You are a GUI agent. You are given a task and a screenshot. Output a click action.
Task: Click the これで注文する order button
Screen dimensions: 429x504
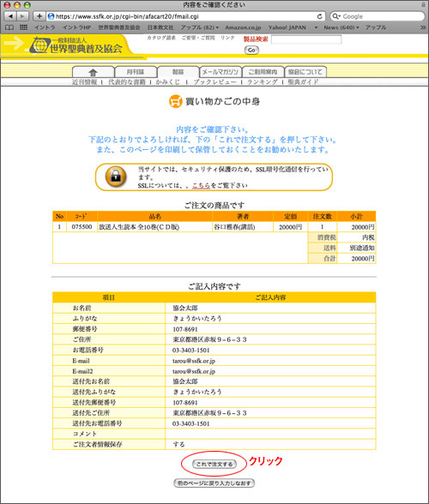click(214, 464)
